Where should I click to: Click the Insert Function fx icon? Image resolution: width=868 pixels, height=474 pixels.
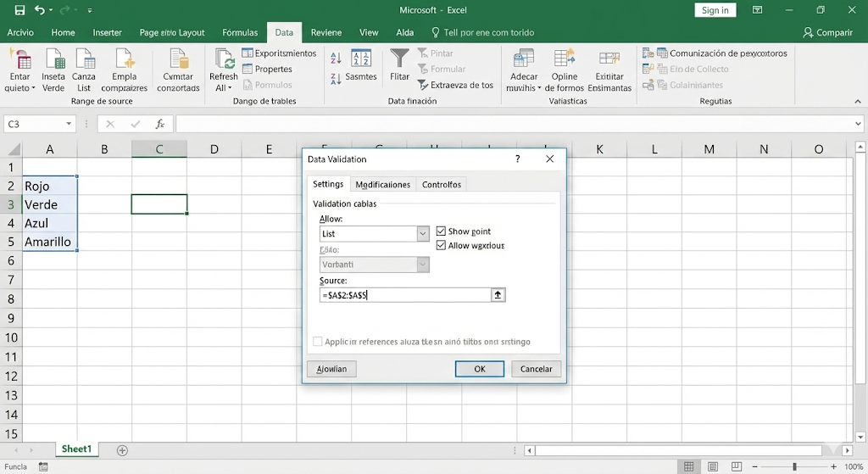coord(159,124)
